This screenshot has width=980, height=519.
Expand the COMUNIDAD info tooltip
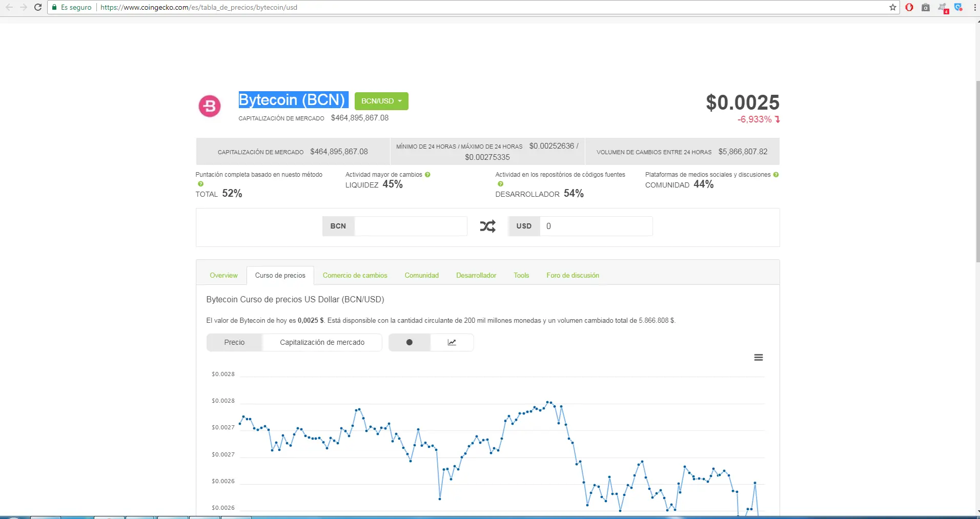click(777, 175)
